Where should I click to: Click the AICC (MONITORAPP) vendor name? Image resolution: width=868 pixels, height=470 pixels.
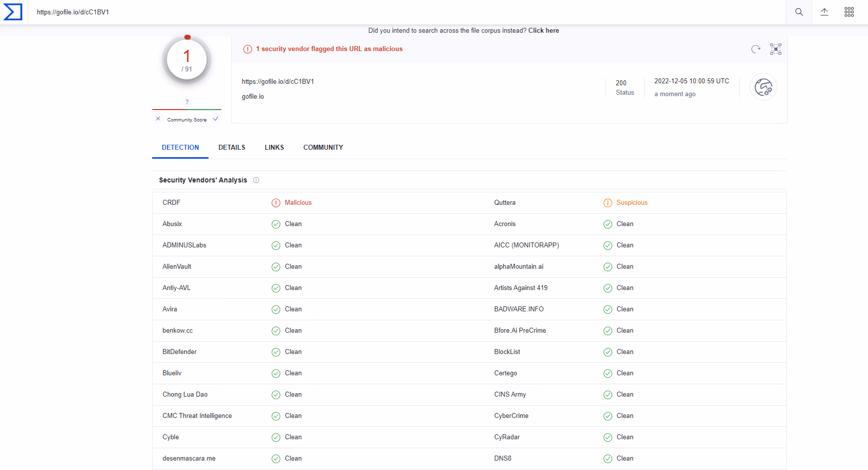click(527, 245)
